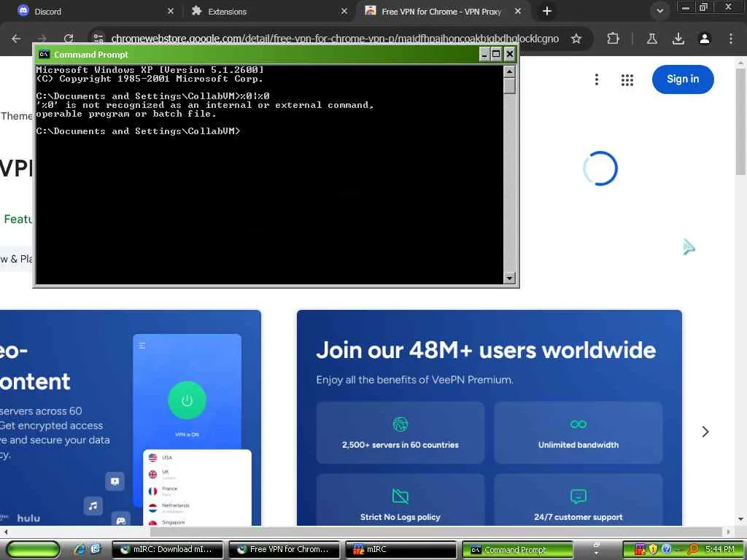
Task: Click the Windows Start button
Action: [34, 550]
